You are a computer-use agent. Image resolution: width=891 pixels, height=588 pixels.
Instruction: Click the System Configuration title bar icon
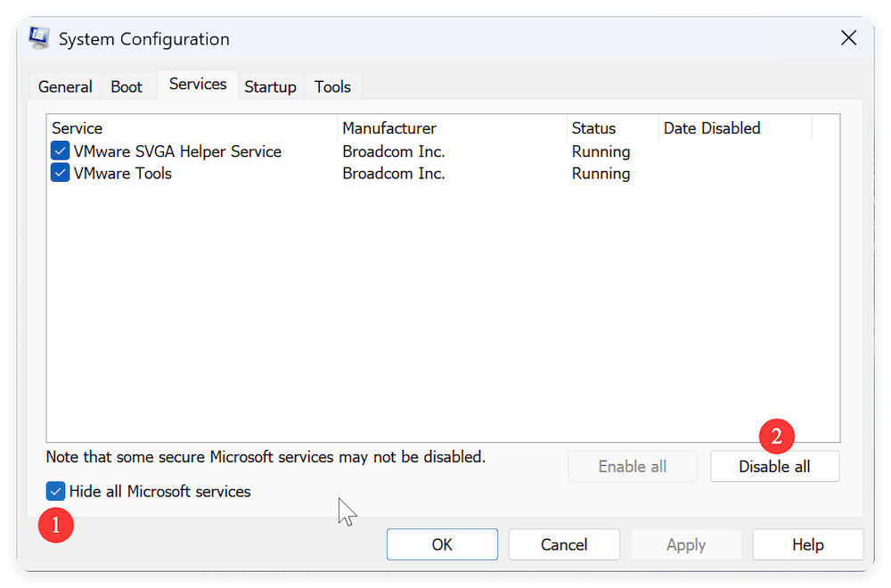pos(37,37)
